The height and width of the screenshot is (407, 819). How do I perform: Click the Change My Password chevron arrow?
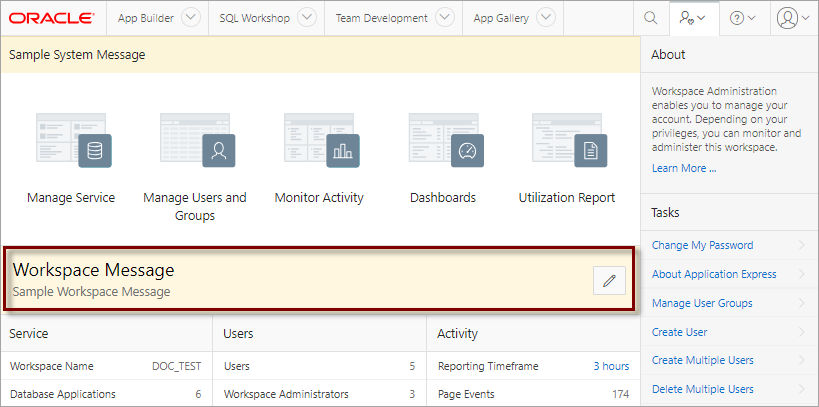click(x=802, y=245)
